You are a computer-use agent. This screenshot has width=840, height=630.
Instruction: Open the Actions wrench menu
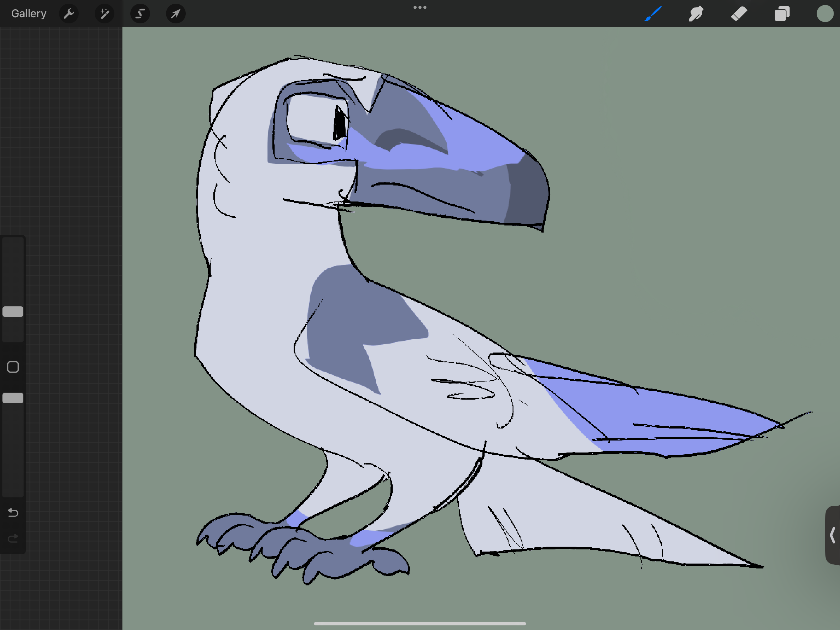69,14
